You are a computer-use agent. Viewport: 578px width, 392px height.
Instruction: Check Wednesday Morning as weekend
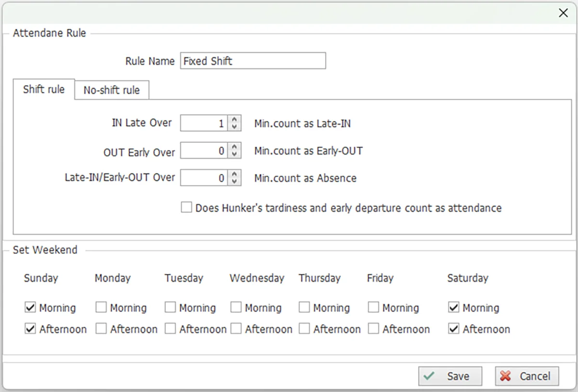tap(236, 307)
